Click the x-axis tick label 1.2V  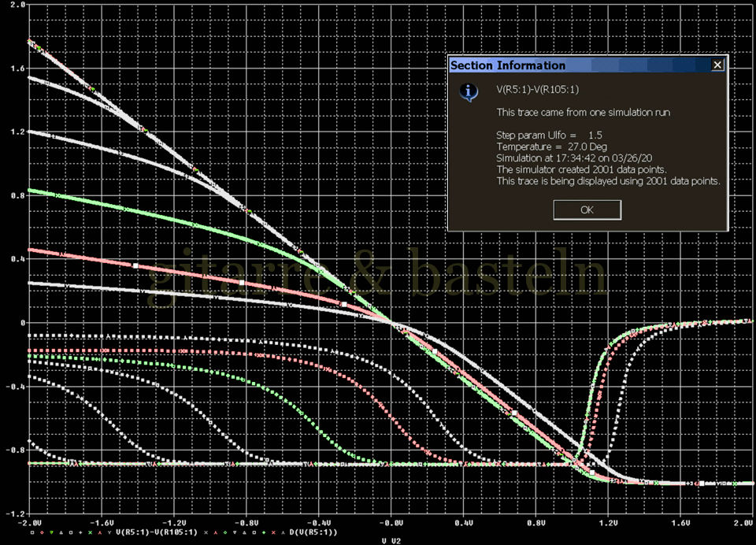609,523
